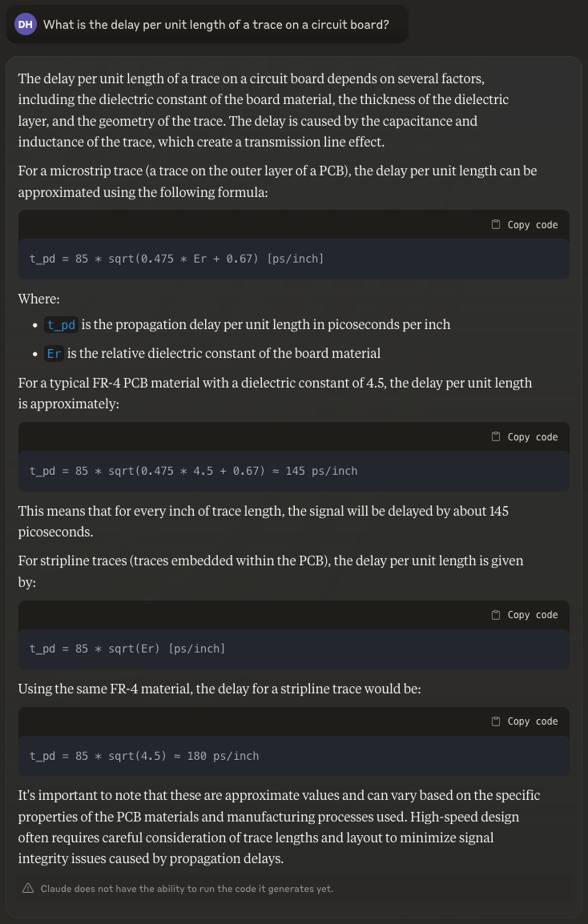Click the user question about trace delay
The image size is (588, 924).
tap(215, 24)
